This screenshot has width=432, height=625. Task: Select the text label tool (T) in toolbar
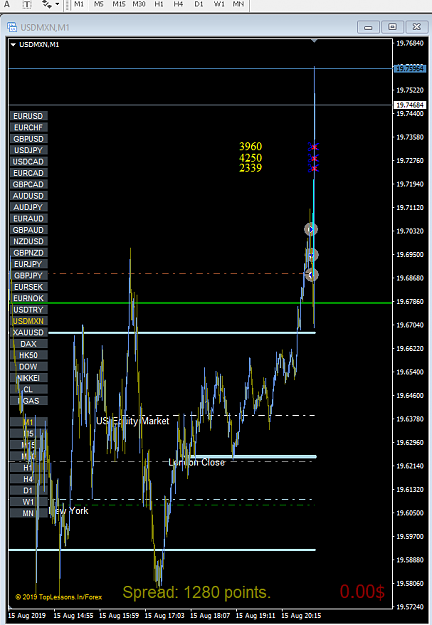click(27, 4)
